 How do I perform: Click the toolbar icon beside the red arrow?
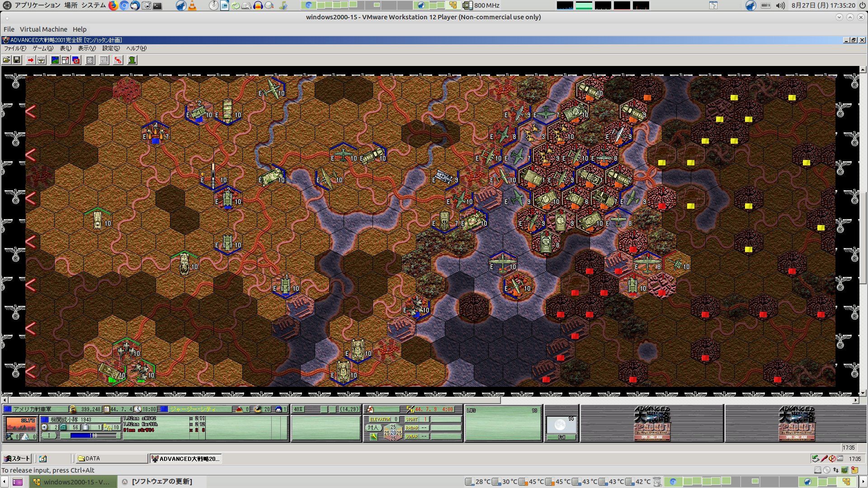click(41, 60)
